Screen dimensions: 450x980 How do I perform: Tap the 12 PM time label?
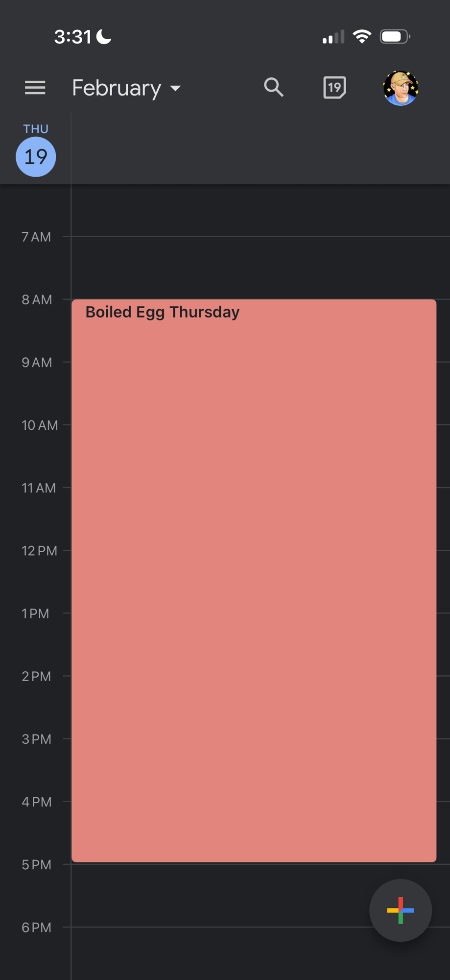coord(39,551)
